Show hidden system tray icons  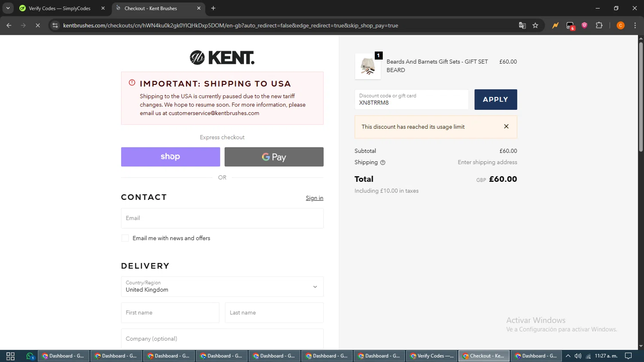tap(568, 356)
